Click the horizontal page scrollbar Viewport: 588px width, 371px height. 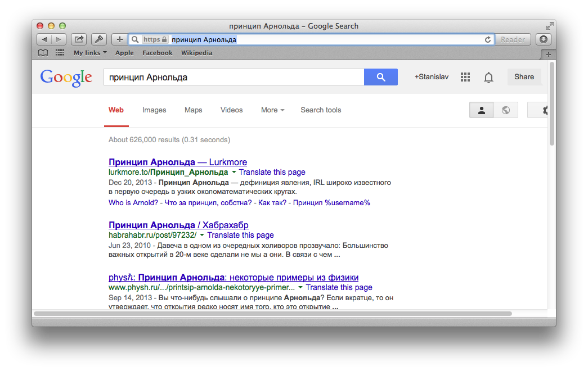click(x=273, y=313)
